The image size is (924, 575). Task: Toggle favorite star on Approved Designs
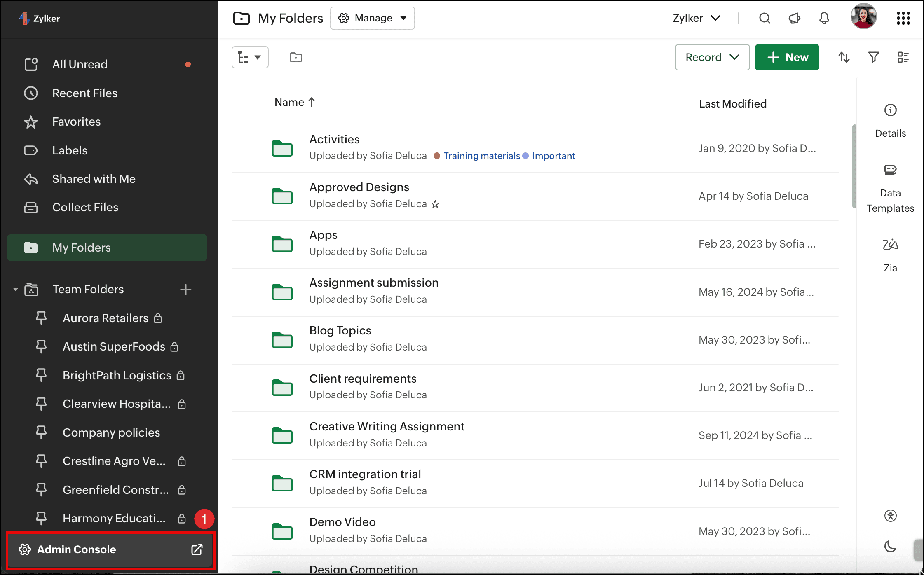coord(435,204)
